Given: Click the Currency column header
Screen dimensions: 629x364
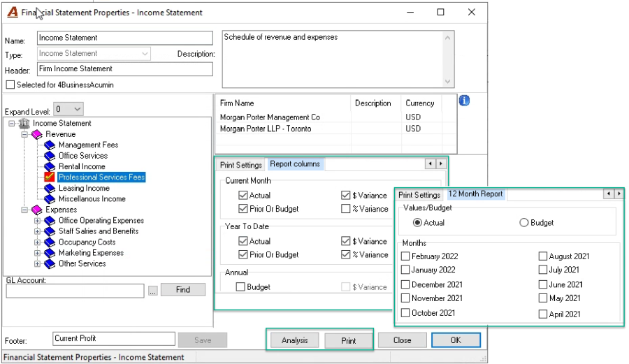Looking at the screenshot, I should pos(420,103).
